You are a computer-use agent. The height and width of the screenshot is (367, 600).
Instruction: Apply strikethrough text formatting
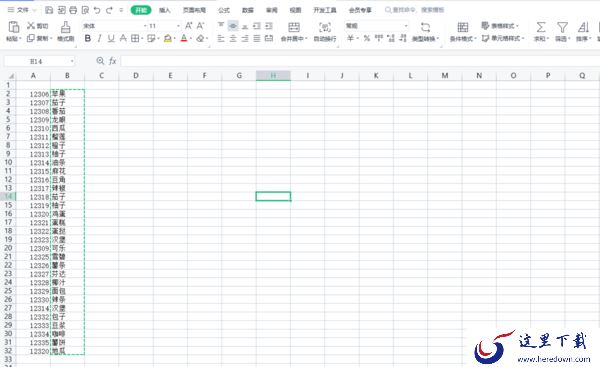[x=123, y=38]
